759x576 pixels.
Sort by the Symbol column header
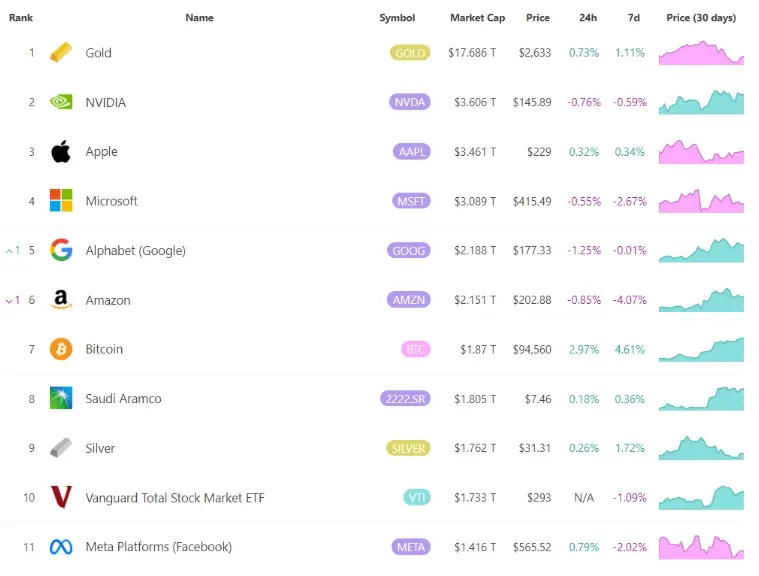(397, 17)
